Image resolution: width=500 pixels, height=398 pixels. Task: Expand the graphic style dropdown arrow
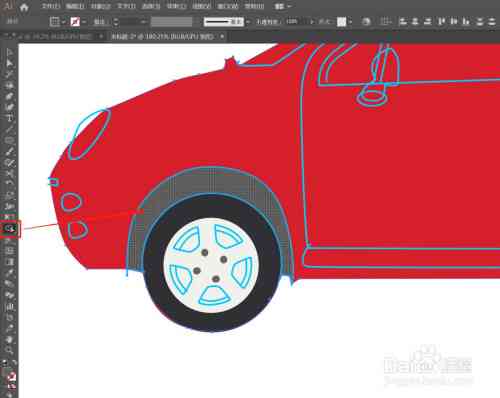tap(350, 22)
